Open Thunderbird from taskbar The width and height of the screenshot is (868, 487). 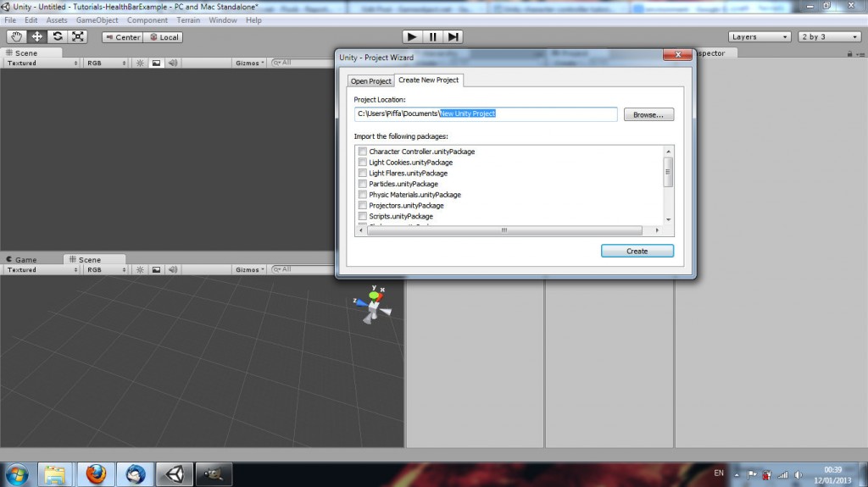pos(135,475)
